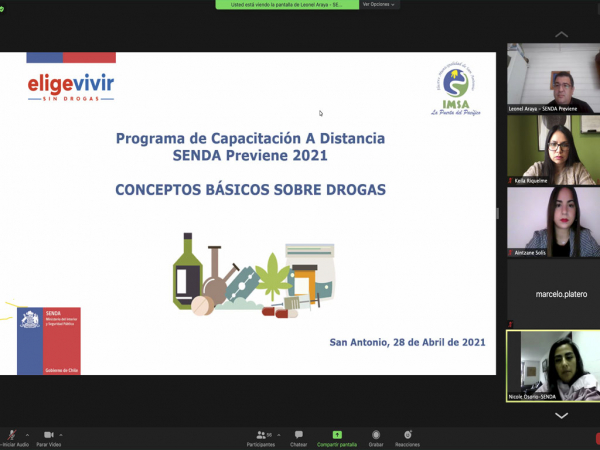Open the Chatear chat icon

pos(298,438)
